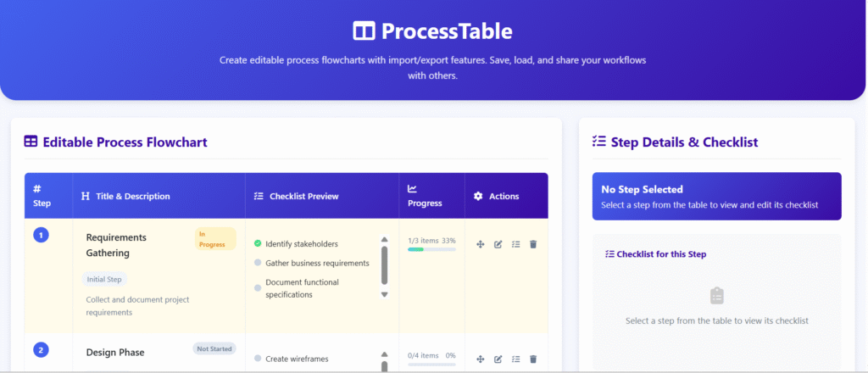Open checklist for Requirements Gathering step

click(x=515, y=244)
